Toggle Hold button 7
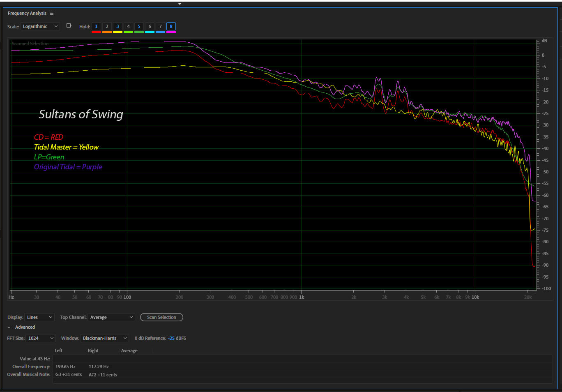This screenshot has height=392, width=562. (x=160, y=26)
